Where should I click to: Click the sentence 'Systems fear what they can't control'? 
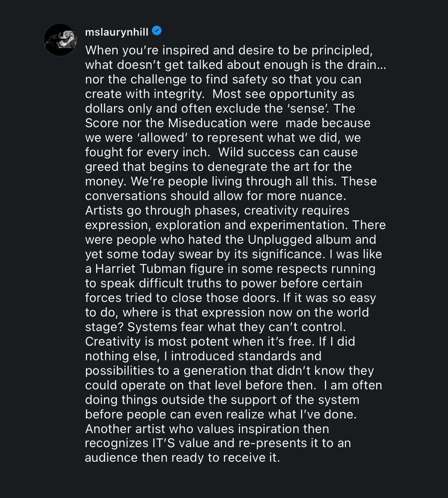[237, 327]
